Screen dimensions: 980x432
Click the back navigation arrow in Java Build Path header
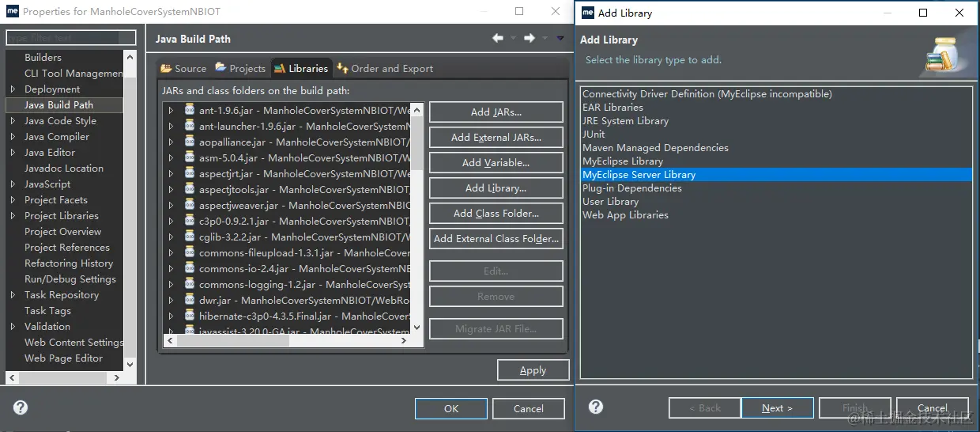(498, 38)
